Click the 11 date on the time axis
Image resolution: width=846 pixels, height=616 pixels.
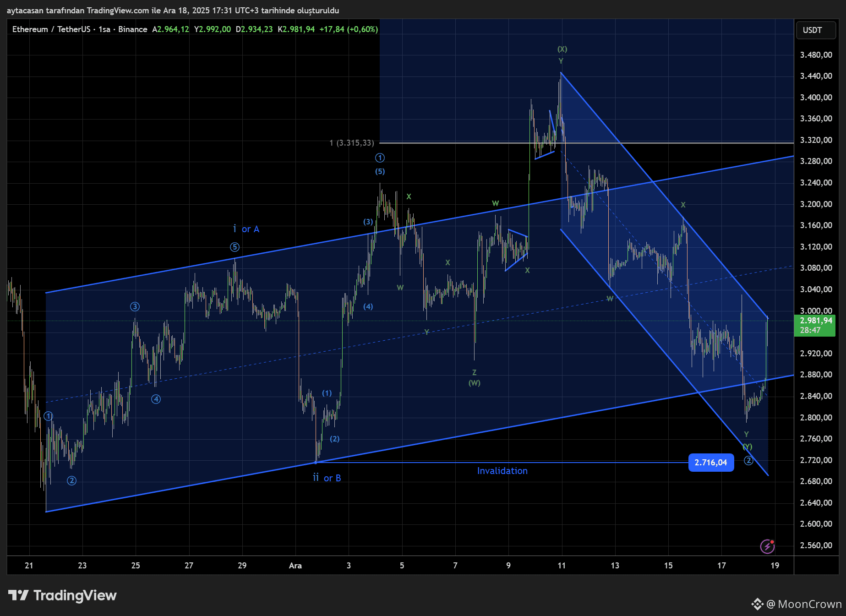click(562, 566)
